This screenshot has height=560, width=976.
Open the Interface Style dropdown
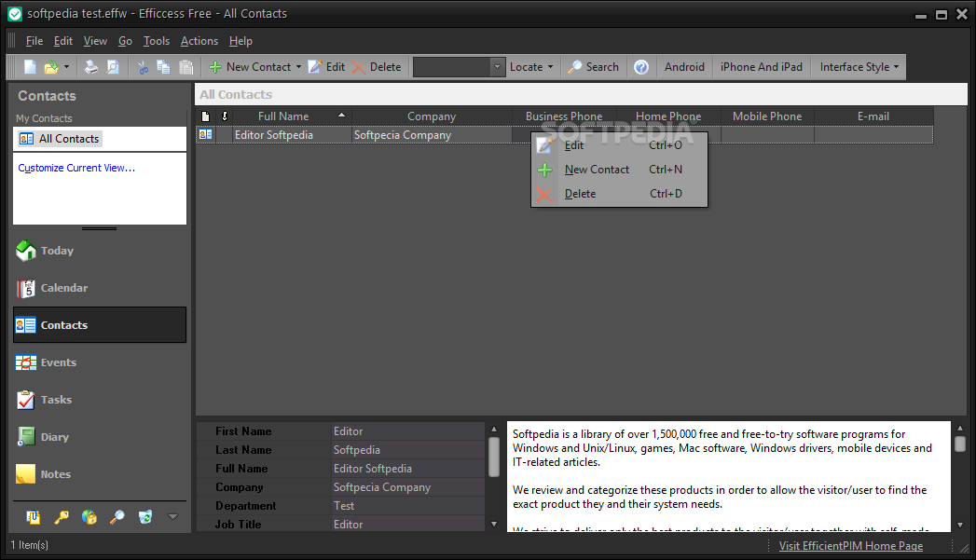[x=859, y=66]
